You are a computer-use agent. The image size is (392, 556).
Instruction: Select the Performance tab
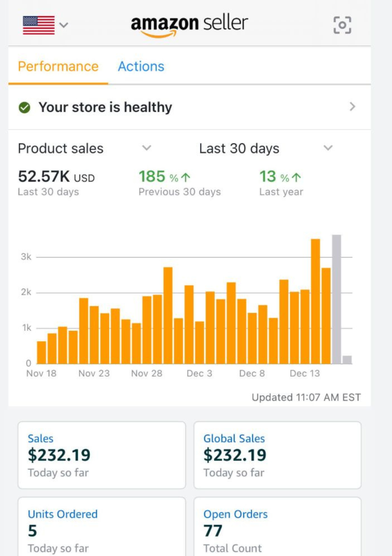tap(58, 66)
